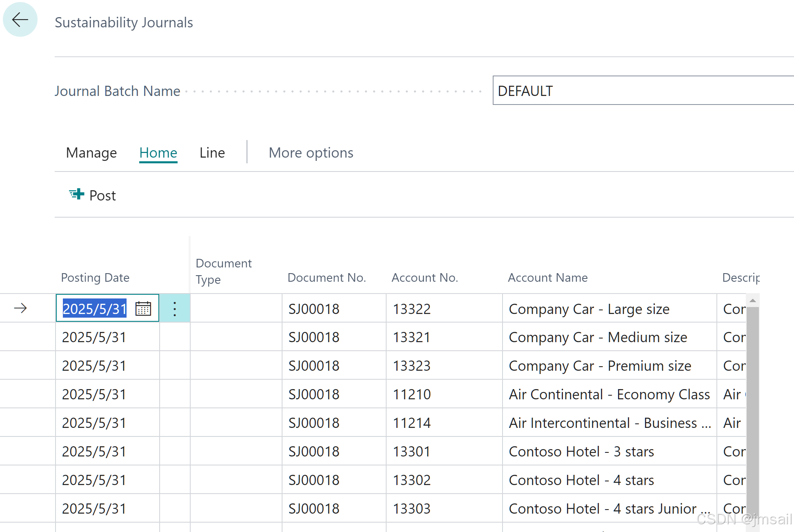This screenshot has height=532, width=794.
Task: Select account number 13301
Action: pyautogui.click(x=412, y=452)
